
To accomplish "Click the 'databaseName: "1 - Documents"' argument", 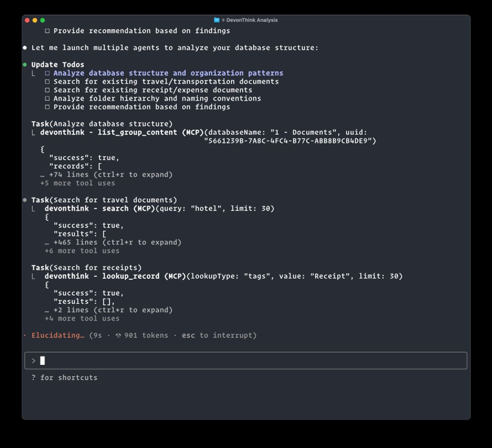I will 273,132.
